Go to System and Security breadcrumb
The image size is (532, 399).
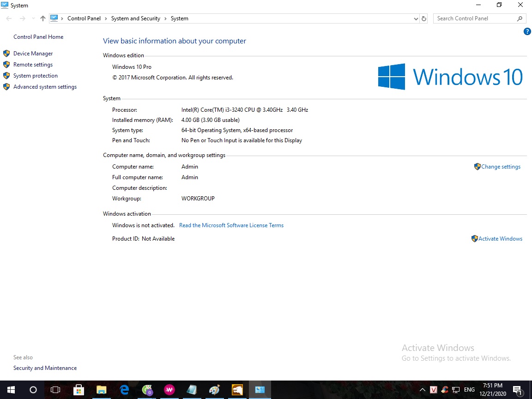[135, 18]
